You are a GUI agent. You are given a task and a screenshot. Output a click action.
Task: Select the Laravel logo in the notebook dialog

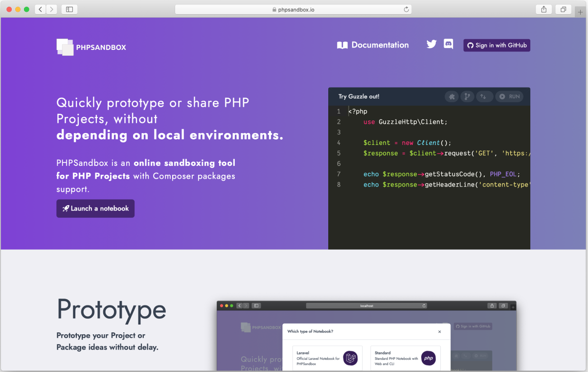(x=350, y=358)
